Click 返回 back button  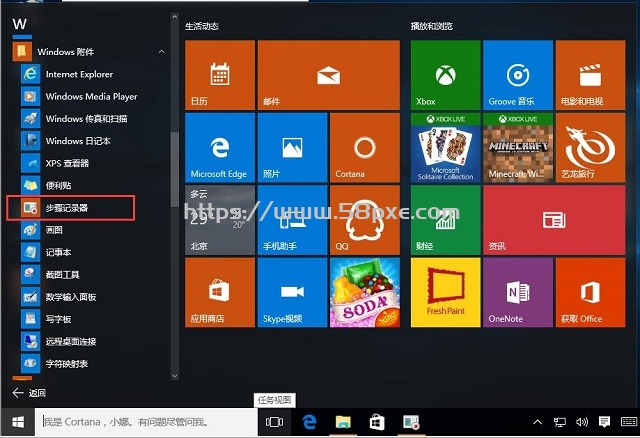click(29, 393)
